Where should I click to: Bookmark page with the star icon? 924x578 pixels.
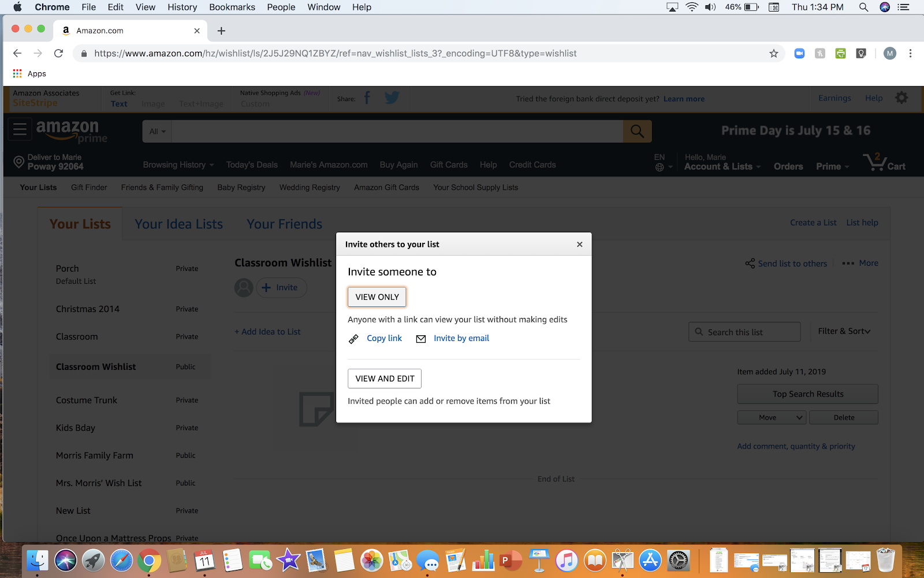tap(774, 53)
